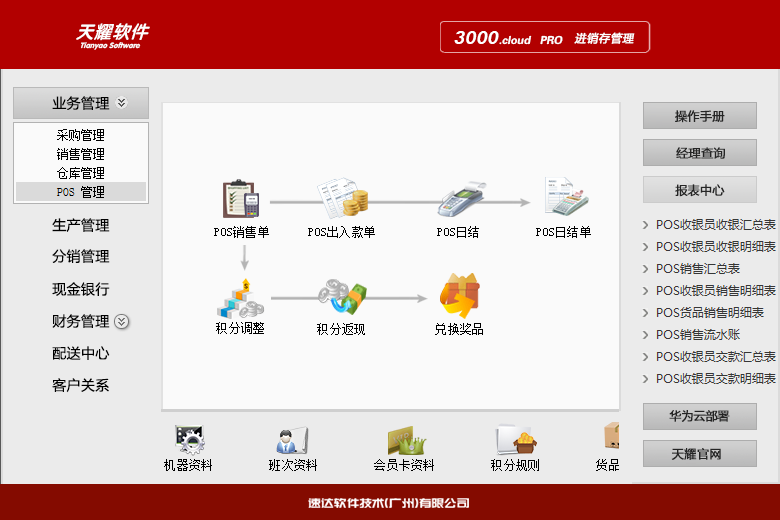Open report POS销售流水账
This screenshot has width=780, height=520.
click(697, 334)
